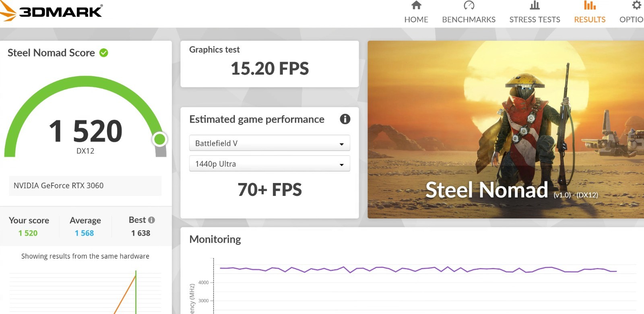Click the 15.20 FPS graphics test result
644x314 pixels.
point(270,69)
